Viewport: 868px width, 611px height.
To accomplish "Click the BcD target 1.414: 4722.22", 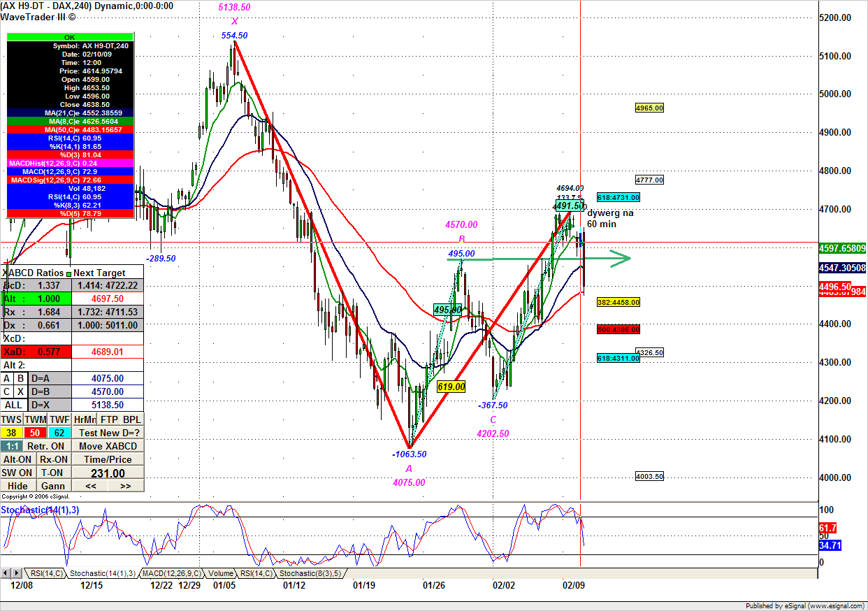I will pyautogui.click(x=108, y=285).
